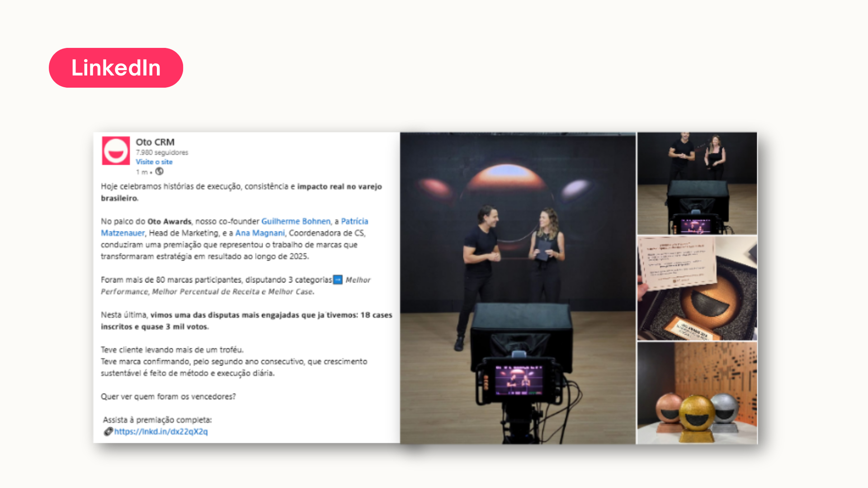Click the '1 m' post timestamp
Screen dimensions: 868x488
click(142, 172)
